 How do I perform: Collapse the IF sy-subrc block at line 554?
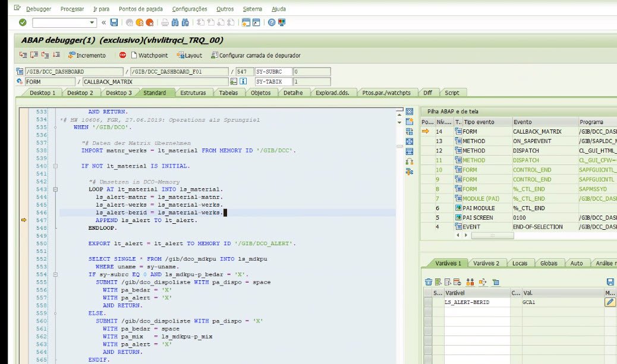(x=55, y=275)
